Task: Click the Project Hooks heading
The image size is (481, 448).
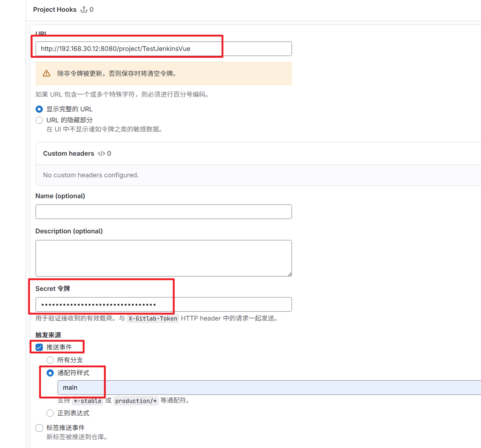Action: point(55,10)
